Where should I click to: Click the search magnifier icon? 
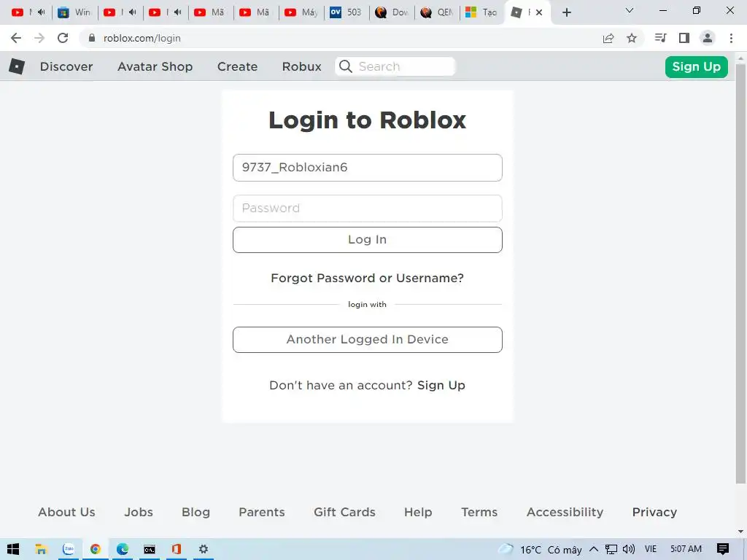point(346,66)
